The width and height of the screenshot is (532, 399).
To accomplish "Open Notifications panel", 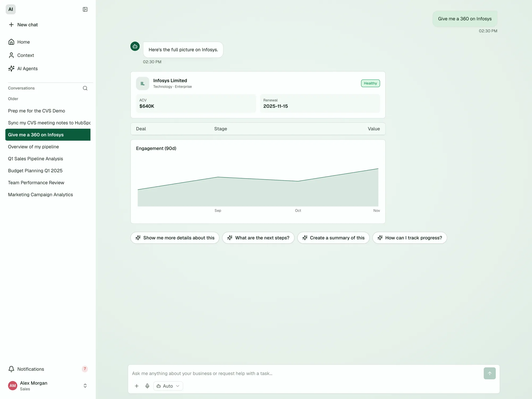I will 48,369.
